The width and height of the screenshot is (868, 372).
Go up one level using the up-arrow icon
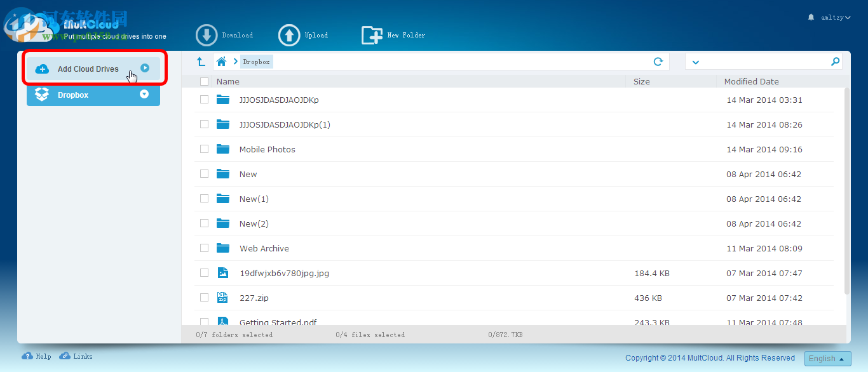point(202,61)
